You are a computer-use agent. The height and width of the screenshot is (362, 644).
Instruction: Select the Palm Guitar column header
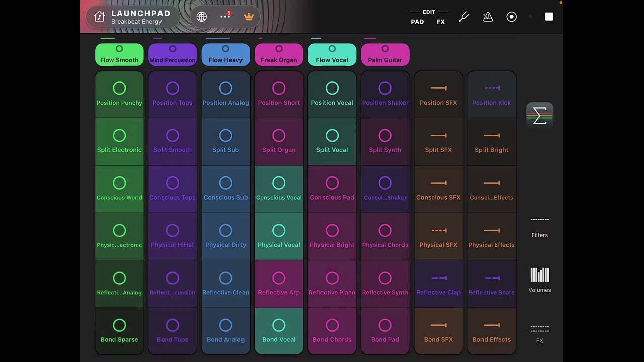[x=385, y=54]
